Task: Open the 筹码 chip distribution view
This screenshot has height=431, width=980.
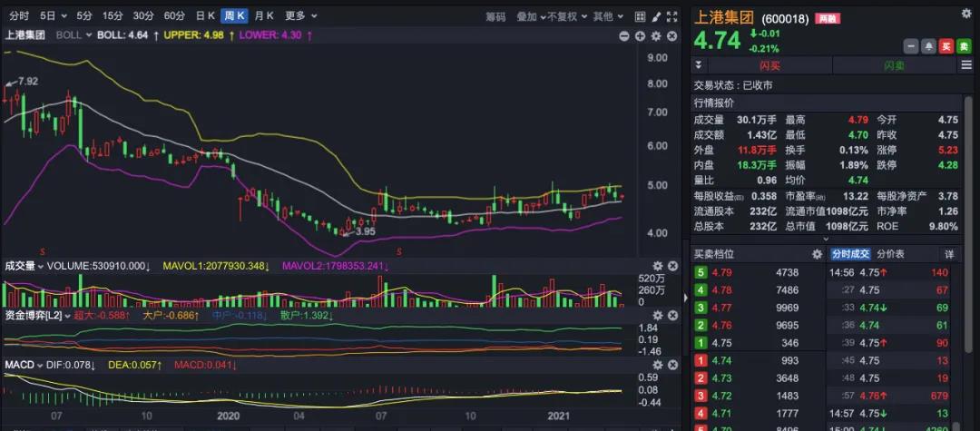Action: tap(495, 17)
